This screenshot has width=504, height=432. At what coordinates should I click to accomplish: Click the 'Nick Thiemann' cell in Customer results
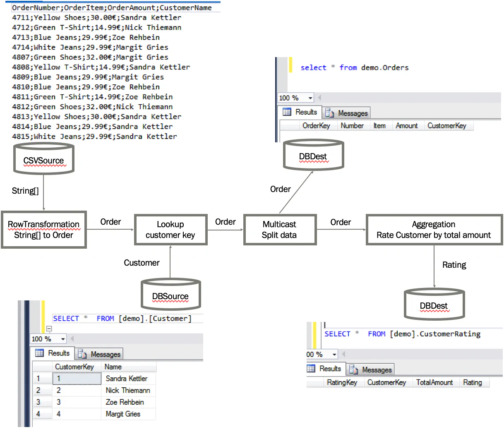[x=128, y=390]
